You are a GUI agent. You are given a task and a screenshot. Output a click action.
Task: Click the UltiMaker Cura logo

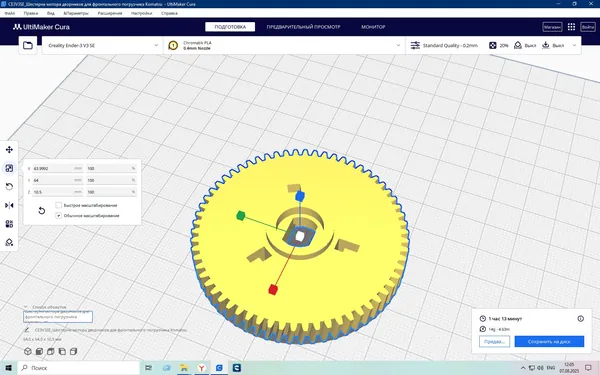click(41, 27)
